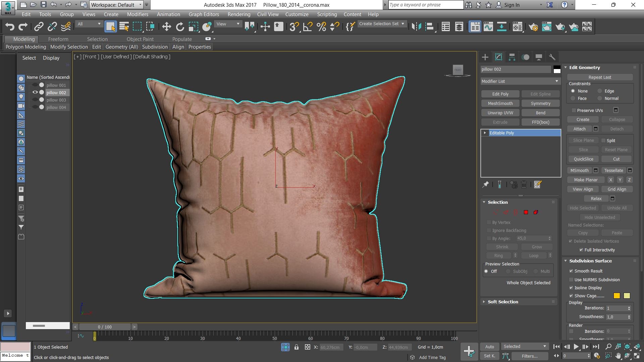The width and height of the screenshot is (644, 362).
Task: Open the Graph Editors menu
Action: pyautogui.click(x=204, y=14)
